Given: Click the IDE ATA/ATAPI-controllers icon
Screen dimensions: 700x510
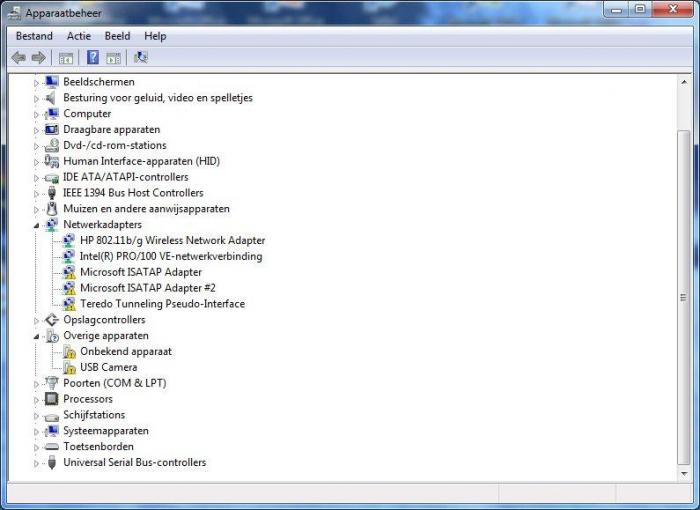Looking at the screenshot, I should point(52,178).
